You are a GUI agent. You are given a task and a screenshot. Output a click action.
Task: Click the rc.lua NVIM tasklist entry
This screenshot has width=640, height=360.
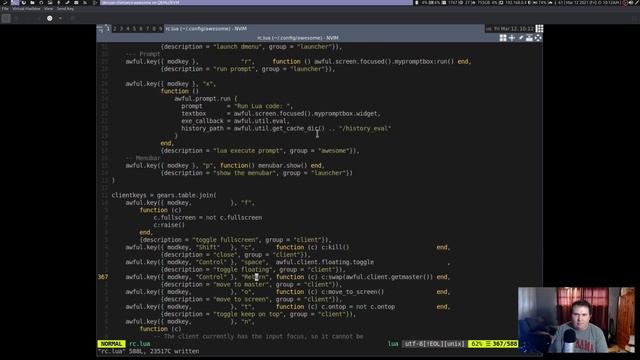324,29
